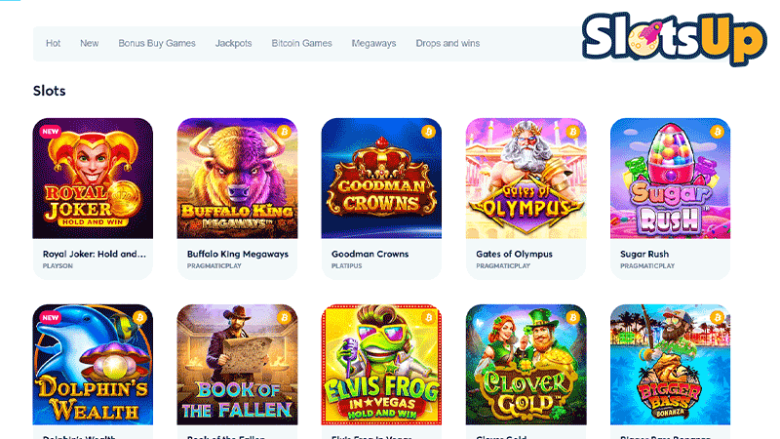The height and width of the screenshot is (439, 780).
Task: Select the Bonus Buy Games tab
Action: 157,43
